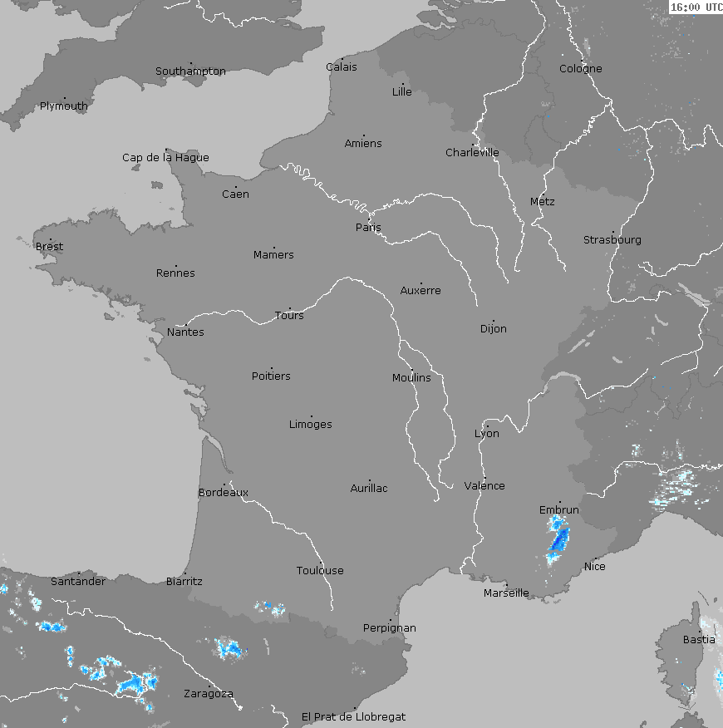
Task: Click the Limoges label
Action: click(x=311, y=425)
